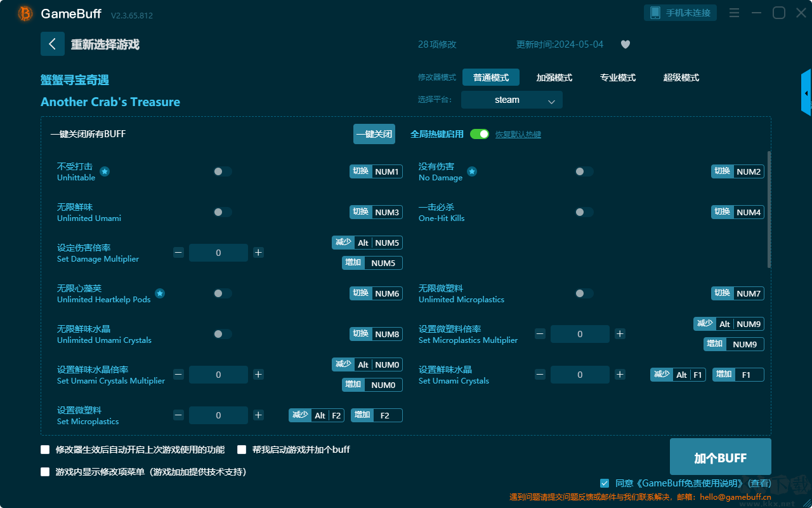Click the back arrow to reselect game
This screenshot has height=508, width=812.
point(53,44)
